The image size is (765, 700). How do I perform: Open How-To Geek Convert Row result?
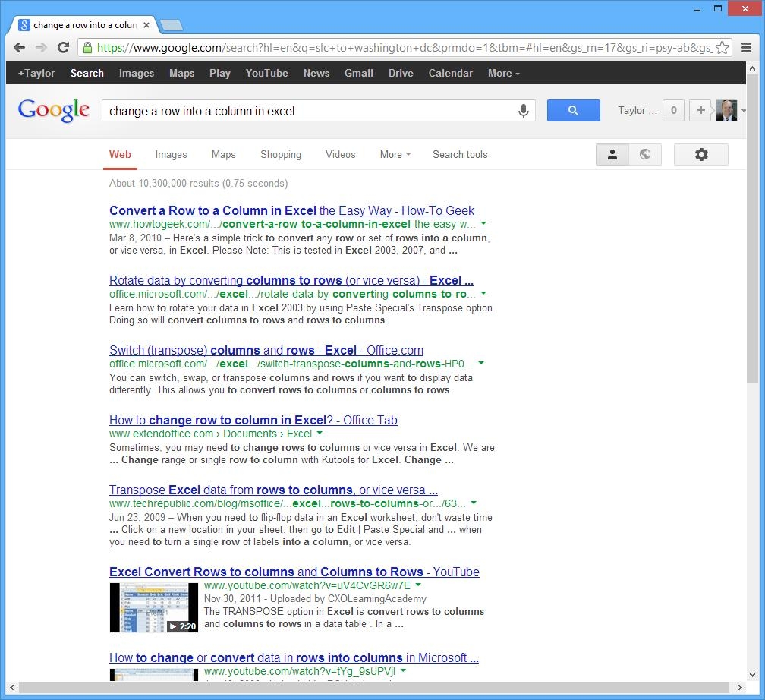coord(291,210)
